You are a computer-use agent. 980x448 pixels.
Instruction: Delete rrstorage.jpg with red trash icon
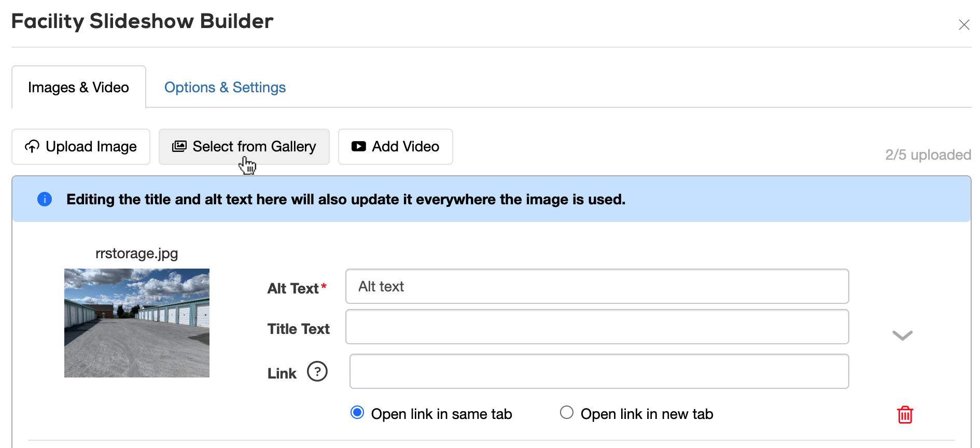pyautogui.click(x=905, y=414)
